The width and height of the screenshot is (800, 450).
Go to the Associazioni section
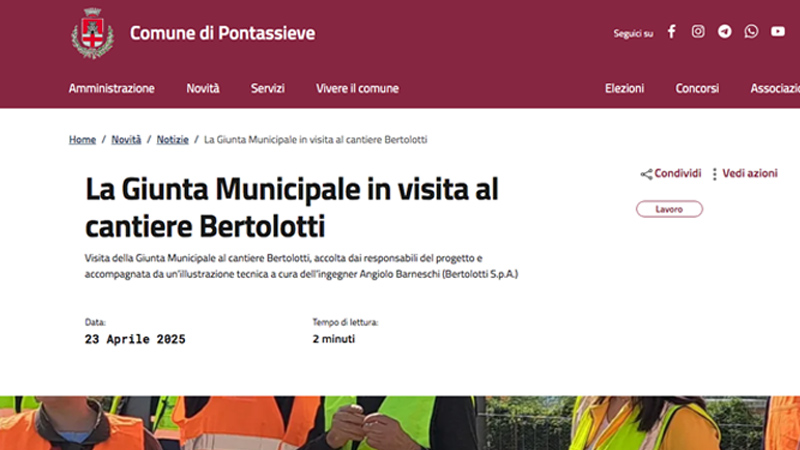(x=775, y=88)
